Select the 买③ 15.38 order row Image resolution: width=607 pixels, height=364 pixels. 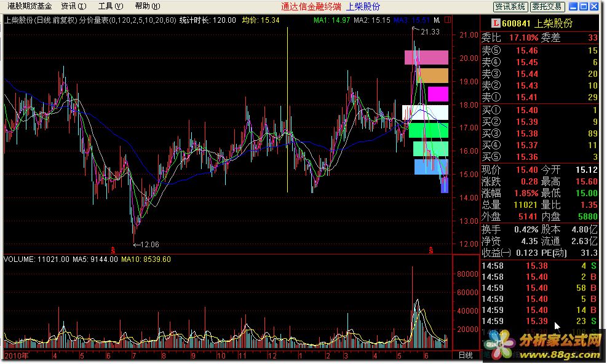coord(539,133)
